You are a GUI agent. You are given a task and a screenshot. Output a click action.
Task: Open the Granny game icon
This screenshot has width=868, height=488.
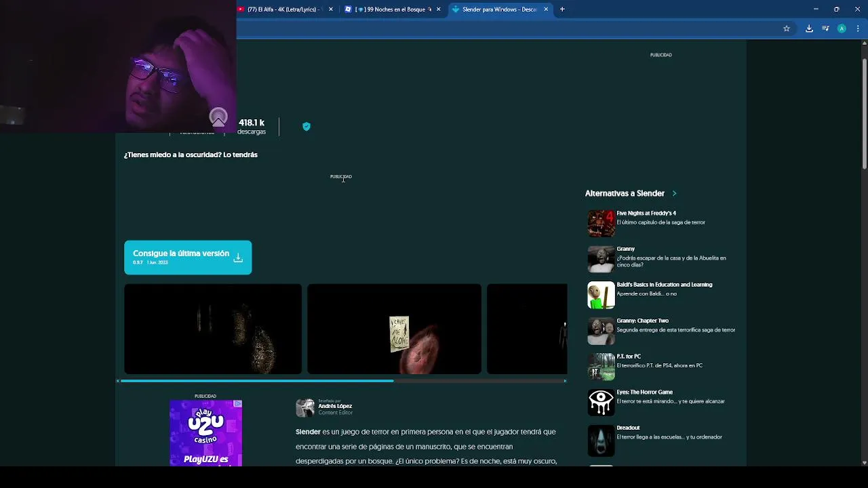601,259
